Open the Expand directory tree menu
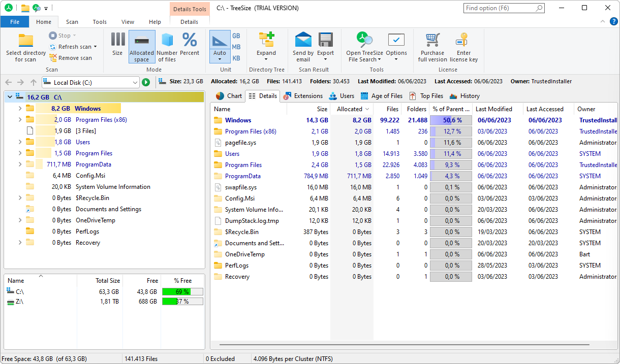Image resolution: width=620 pixels, height=364 pixels. pos(266,46)
